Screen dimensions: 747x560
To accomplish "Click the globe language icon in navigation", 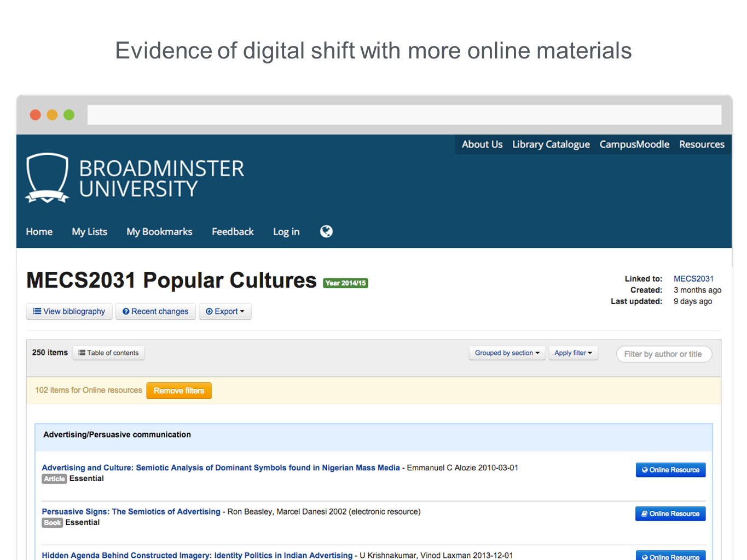I will [x=326, y=231].
